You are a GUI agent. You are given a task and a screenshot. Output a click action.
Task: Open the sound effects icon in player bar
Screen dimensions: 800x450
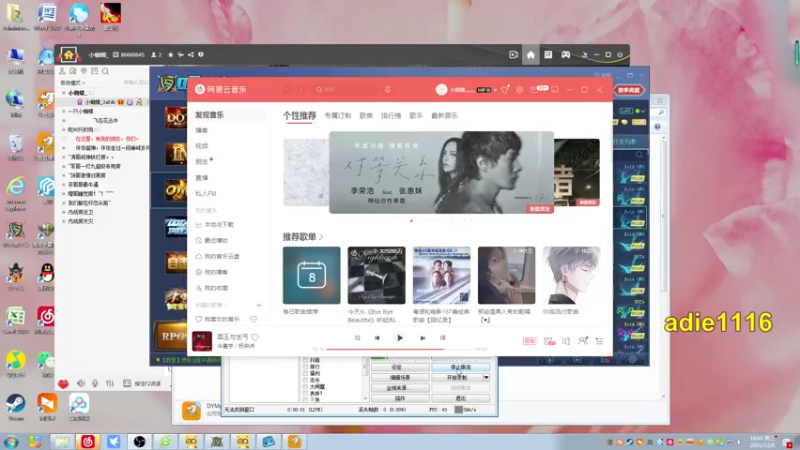pyautogui.click(x=549, y=341)
